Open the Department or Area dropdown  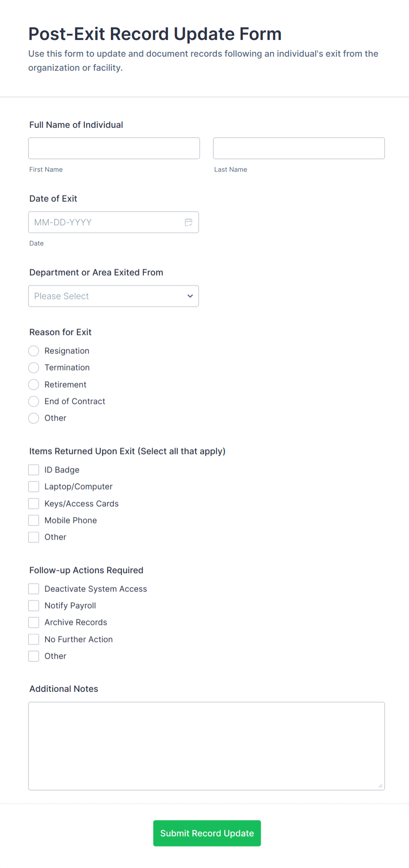click(113, 296)
